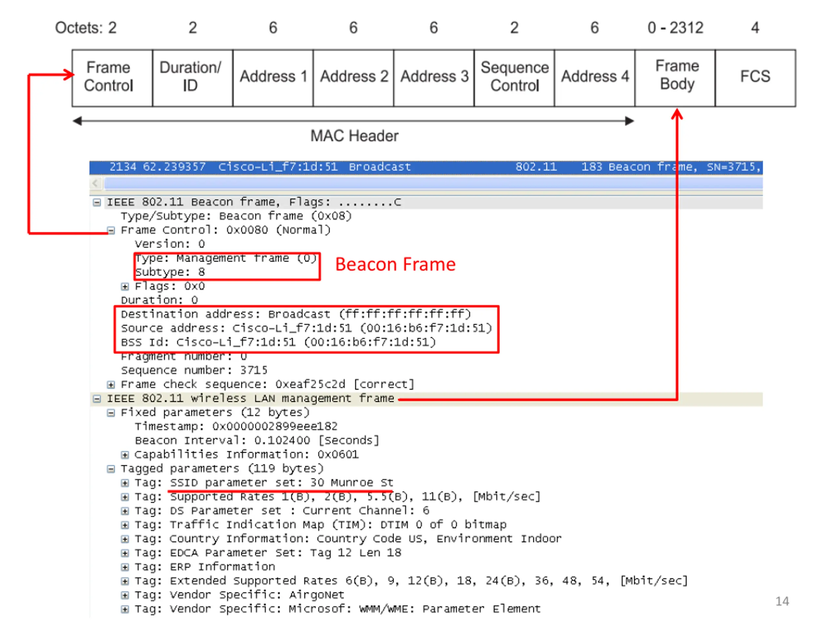
Task: Collapse the Frame Control 0x0080 node
Action: tap(111, 230)
